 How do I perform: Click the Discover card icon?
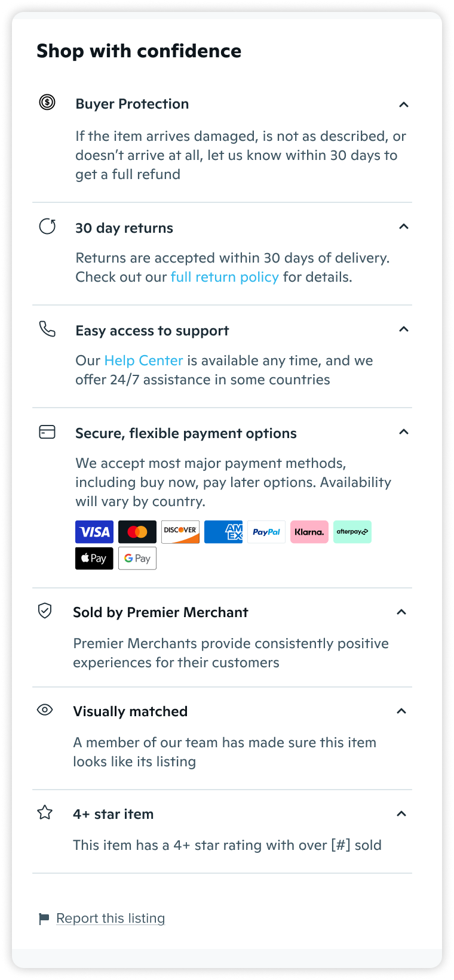click(180, 532)
